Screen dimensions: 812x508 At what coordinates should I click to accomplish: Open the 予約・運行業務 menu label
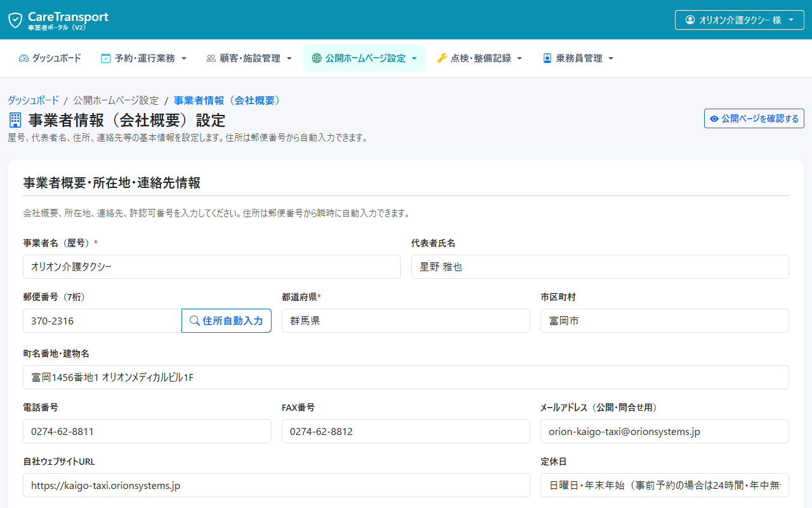coord(145,58)
